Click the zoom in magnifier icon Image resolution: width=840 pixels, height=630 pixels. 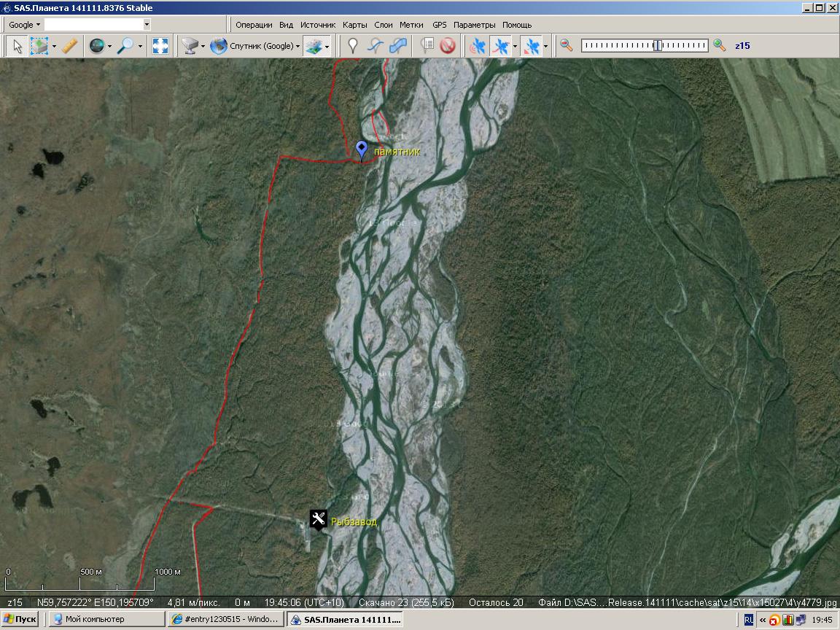[x=720, y=45]
